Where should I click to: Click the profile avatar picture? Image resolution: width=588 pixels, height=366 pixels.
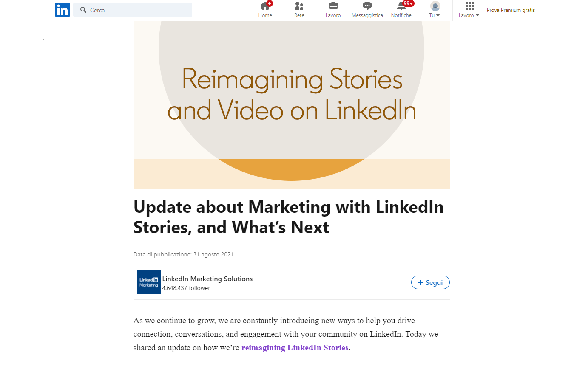[x=435, y=6]
